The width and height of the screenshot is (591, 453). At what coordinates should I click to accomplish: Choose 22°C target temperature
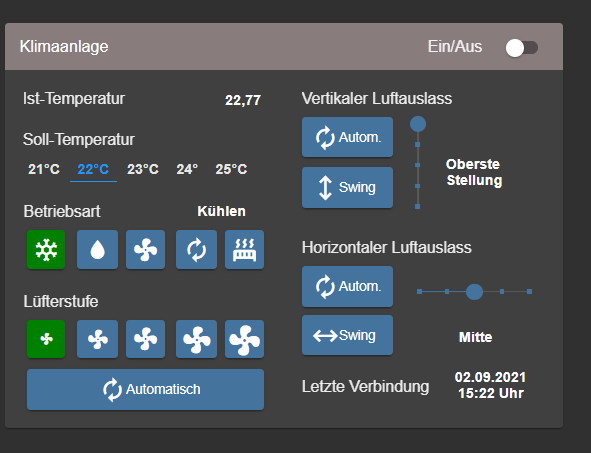(93, 169)
